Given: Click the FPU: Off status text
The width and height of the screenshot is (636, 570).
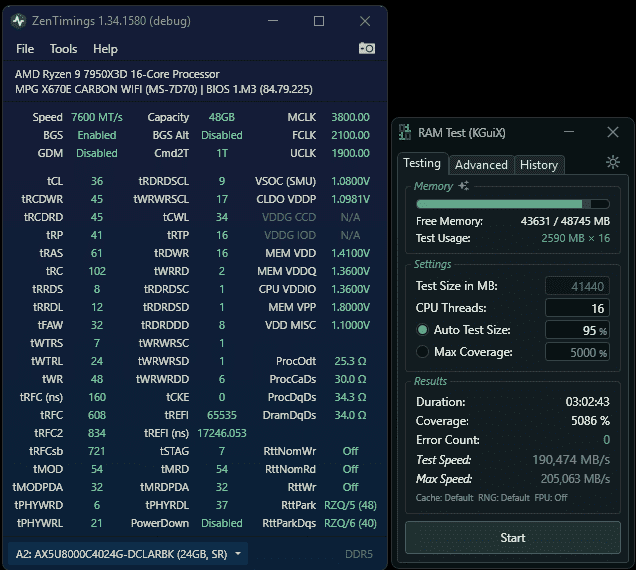Looking at the screenshot, I should 550,498.
